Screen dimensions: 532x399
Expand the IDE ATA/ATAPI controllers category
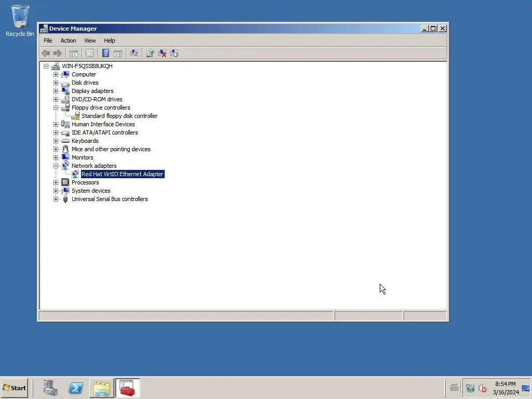tap(56, 132)
